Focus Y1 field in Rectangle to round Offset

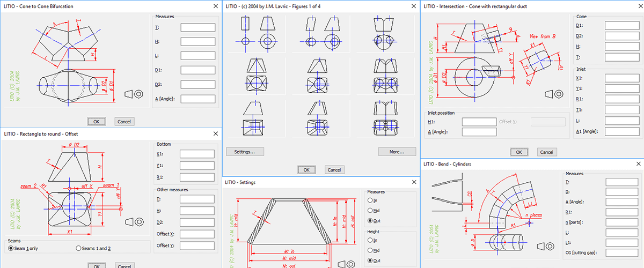click(x=197, y=166)
